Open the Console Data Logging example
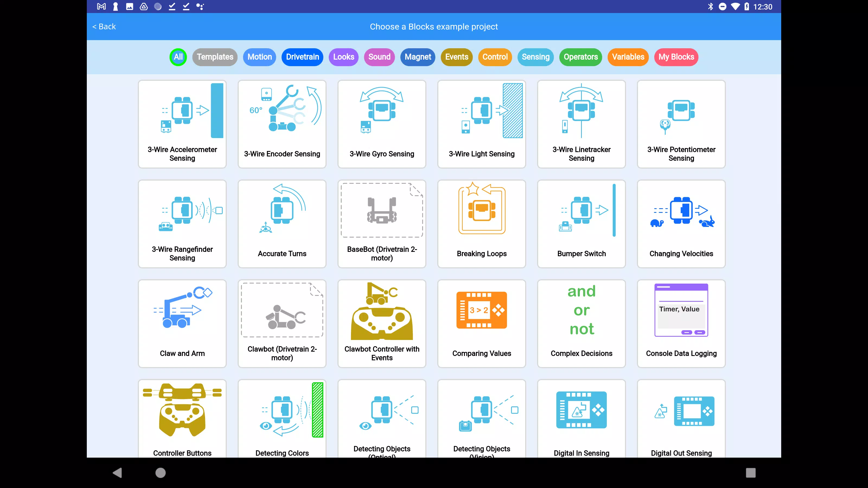Screen dimensions: 868x488 pos(681,323)
